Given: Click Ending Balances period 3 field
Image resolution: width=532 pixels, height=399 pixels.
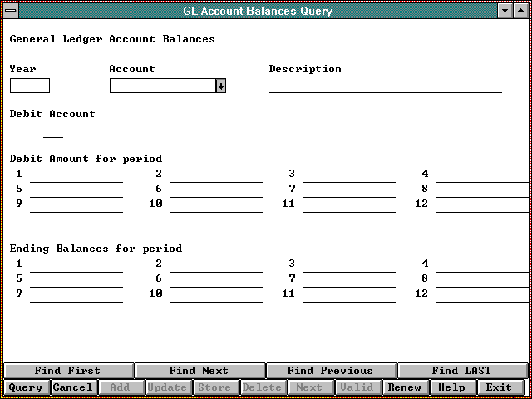Looking at the screenshot, I should pos(348,264).
